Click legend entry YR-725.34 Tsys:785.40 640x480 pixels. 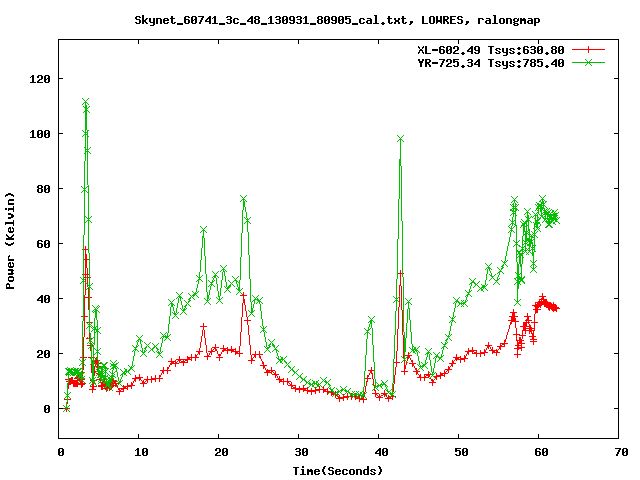coord(491,63)
